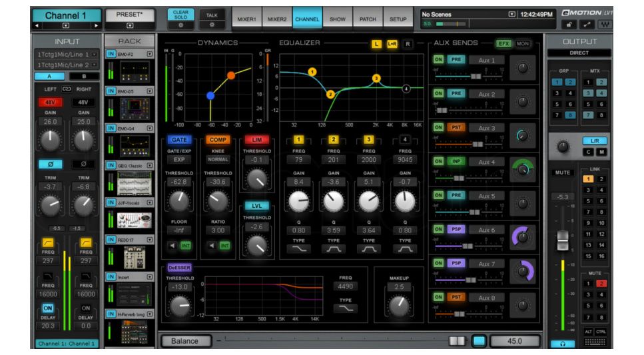Click the CLEAR SOLO button
644x355 pixels.
click(180, 15)
